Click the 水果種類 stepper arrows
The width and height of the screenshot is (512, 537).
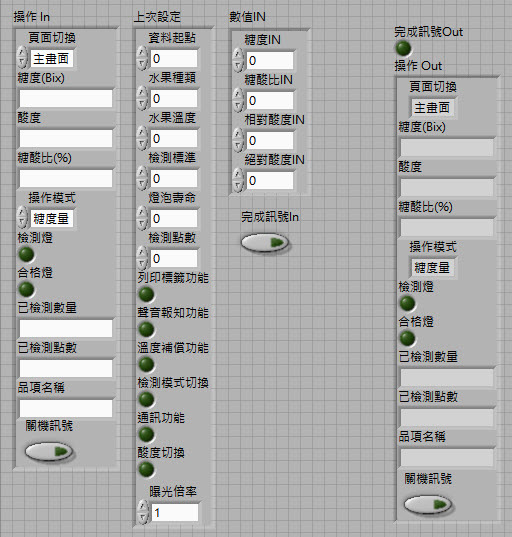tap(142, 98)
